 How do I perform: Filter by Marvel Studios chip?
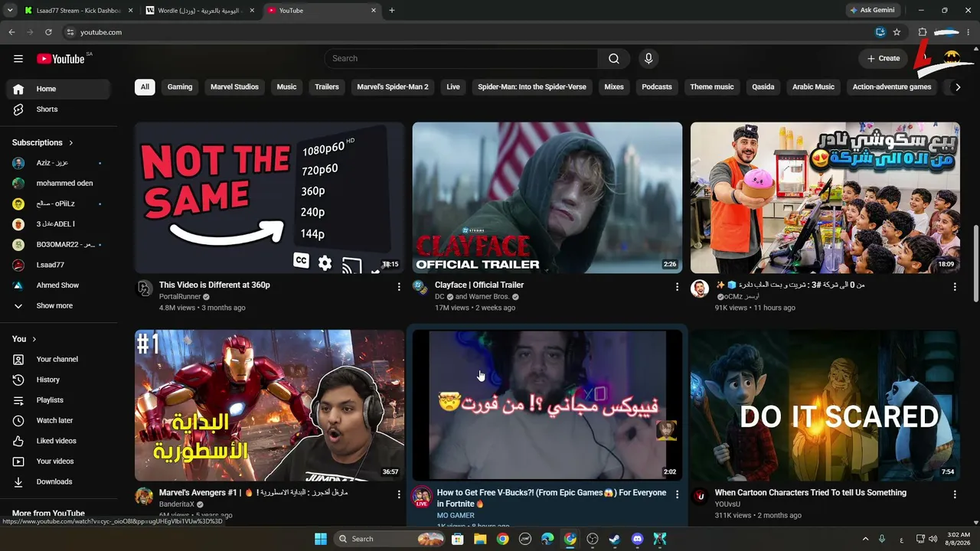click(234, 87)
